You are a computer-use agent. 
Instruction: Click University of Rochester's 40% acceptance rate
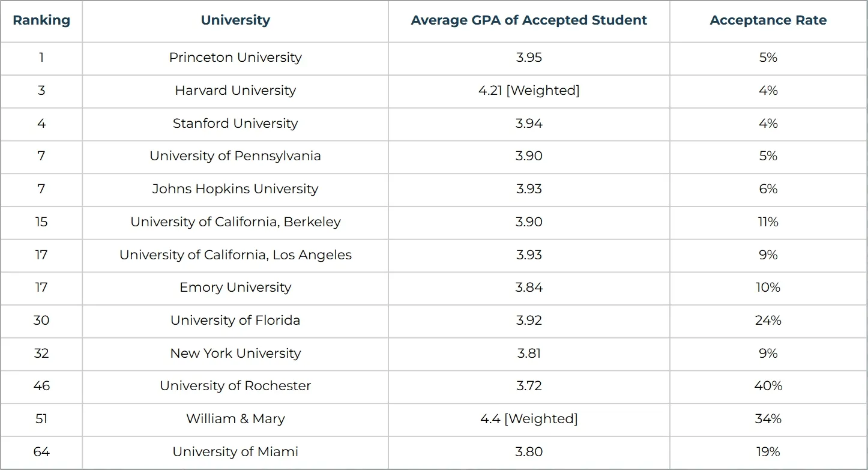[x=768, y=386]
